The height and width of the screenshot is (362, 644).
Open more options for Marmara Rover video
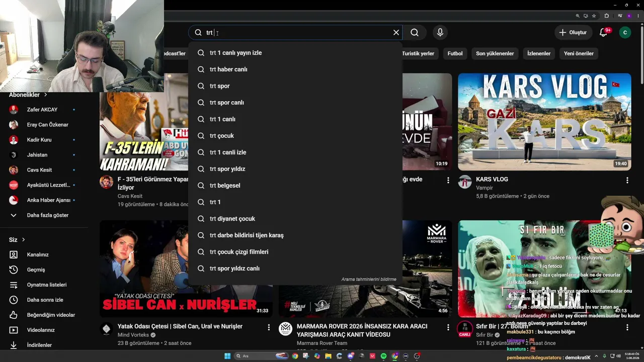point(448,327)
